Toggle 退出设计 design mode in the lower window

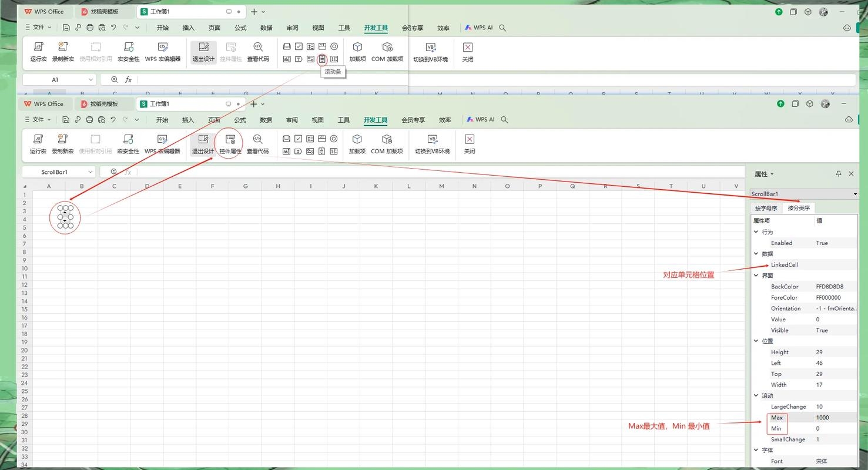203,143
